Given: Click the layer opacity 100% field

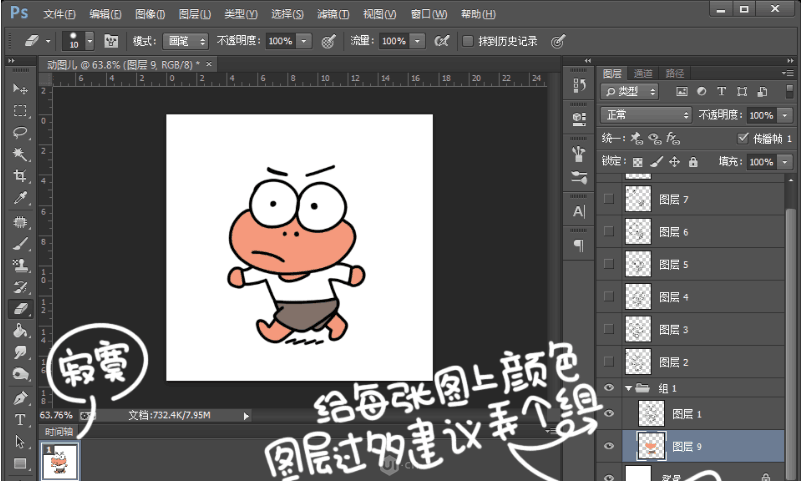Looking at the screenshot, I should coord(761,115).
